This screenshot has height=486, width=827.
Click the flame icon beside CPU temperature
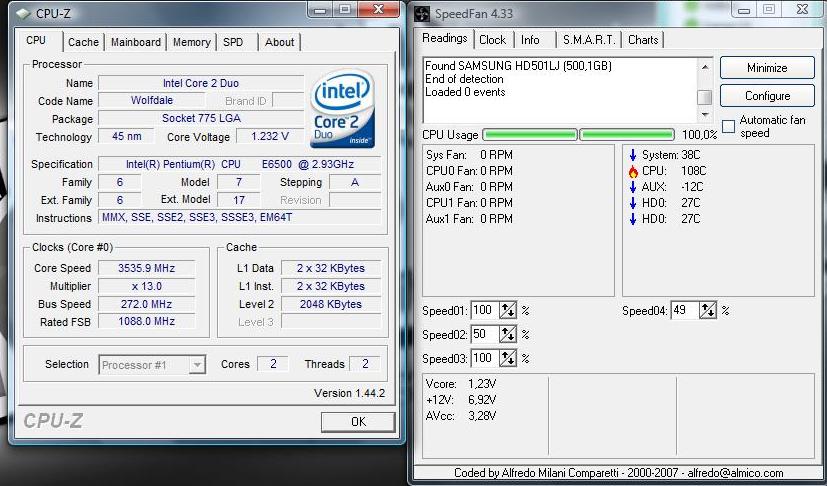point(633,171)
